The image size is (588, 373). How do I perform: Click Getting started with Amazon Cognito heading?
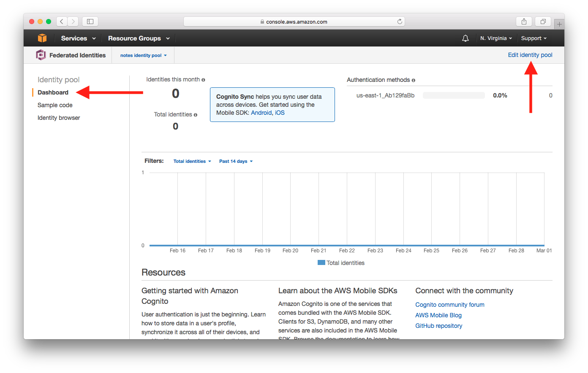tap(190, 296)
